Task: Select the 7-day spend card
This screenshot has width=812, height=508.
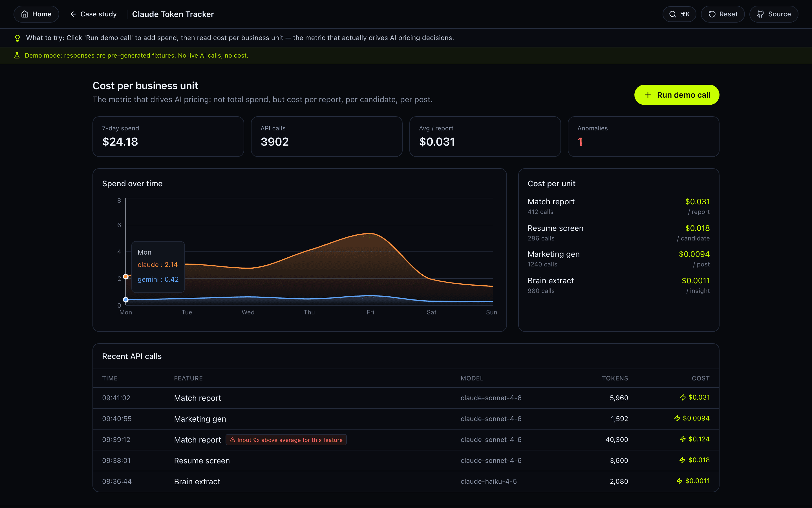Action: point(168,137)
